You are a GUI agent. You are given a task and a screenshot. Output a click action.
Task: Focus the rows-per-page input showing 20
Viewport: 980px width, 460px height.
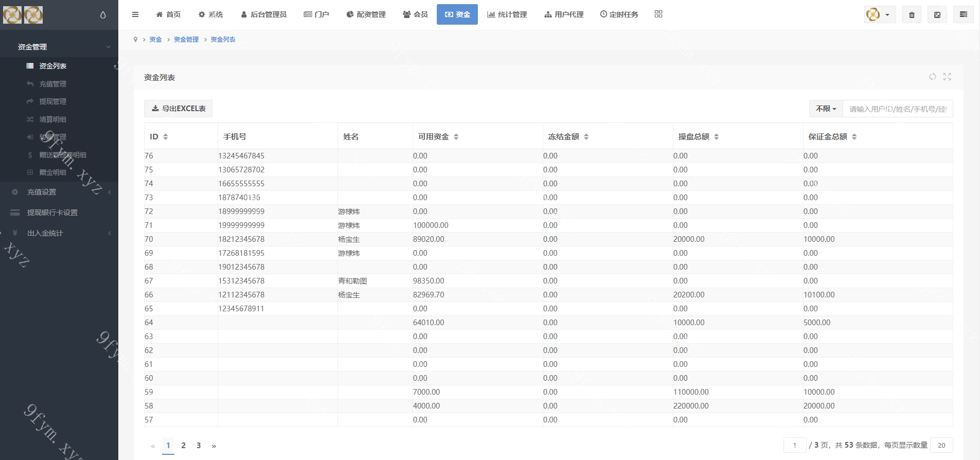click(941, 445)
